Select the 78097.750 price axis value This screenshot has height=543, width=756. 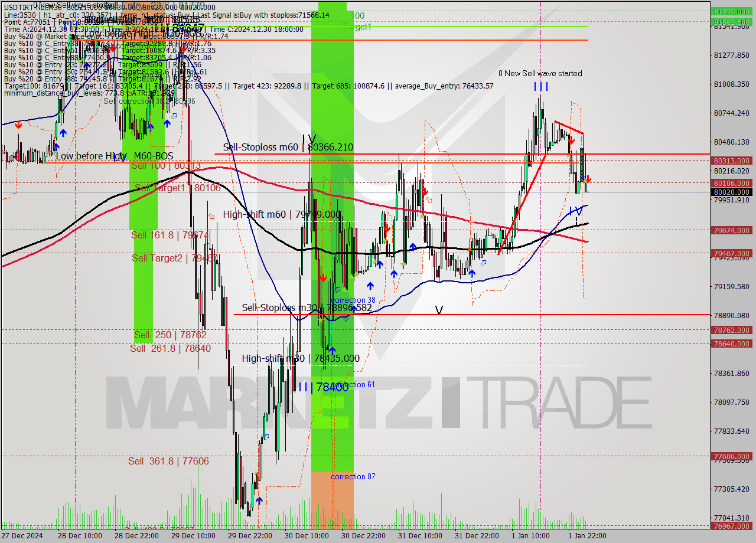tap(732, 402)
